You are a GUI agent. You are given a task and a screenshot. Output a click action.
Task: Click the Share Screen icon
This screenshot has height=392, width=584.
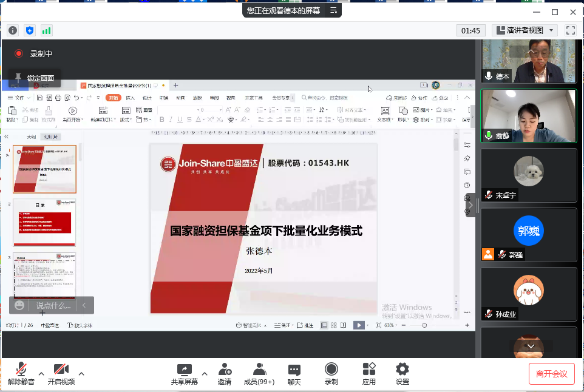point(184,370)
